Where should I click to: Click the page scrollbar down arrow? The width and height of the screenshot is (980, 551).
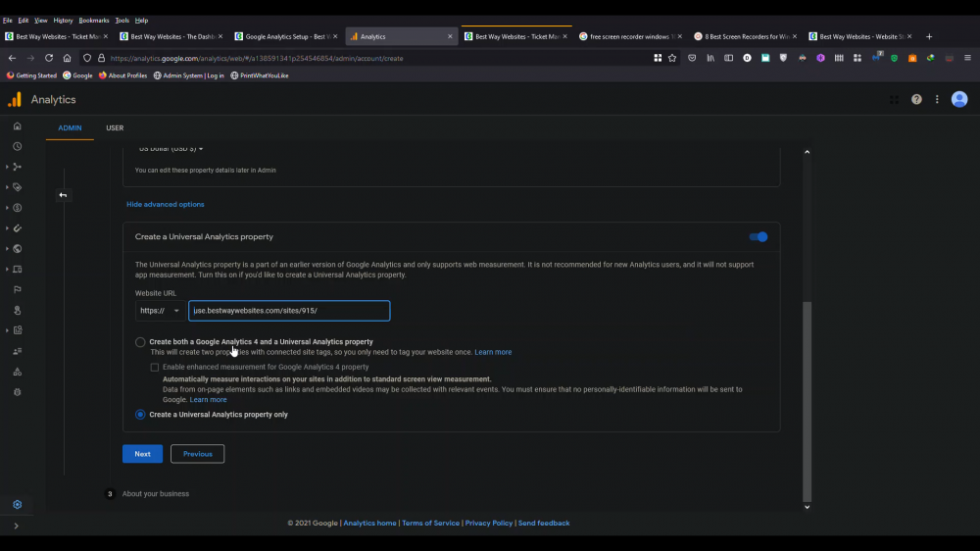(x=807, y=507)
